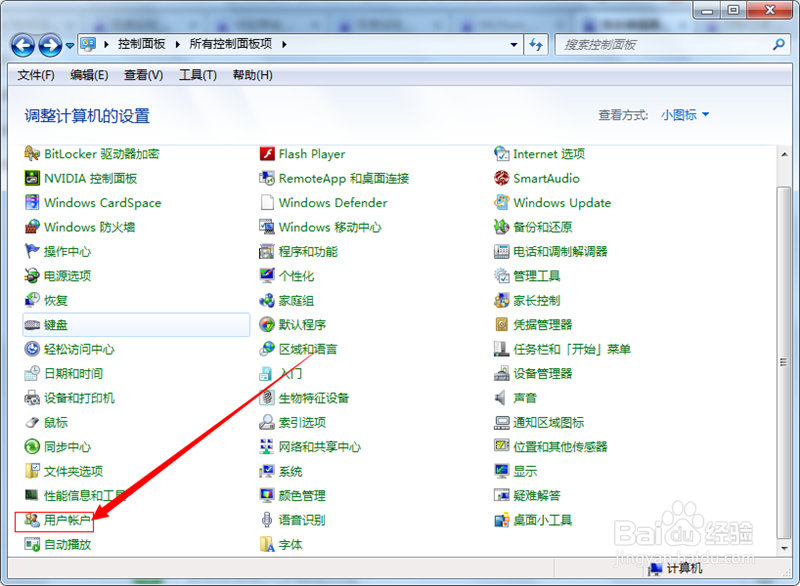Image resolution: width=800 pixels, height=586 pixels.
Task: Click the 家长控制 icon
Action: (x=502, y=300)
